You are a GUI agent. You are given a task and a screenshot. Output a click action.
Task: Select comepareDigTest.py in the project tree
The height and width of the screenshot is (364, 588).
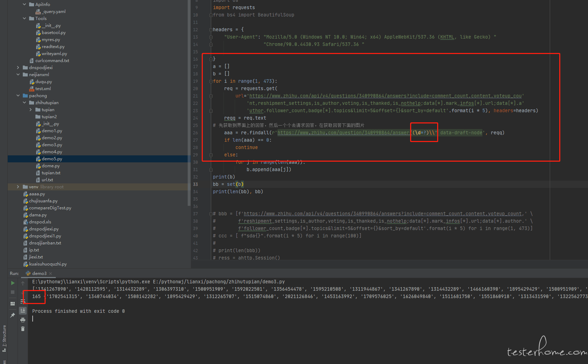point(50,208)
